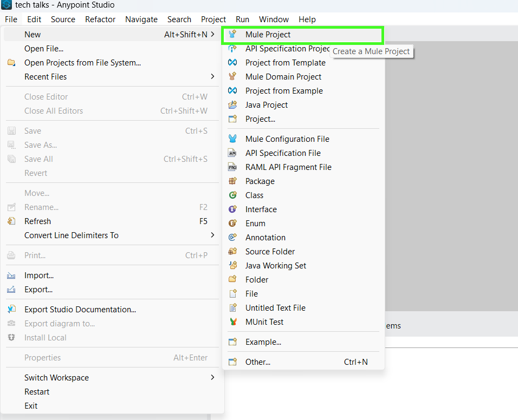Expand the Switch Workspace submenu arrow
This screenshot has width=518, height=420.
point(212,377)
